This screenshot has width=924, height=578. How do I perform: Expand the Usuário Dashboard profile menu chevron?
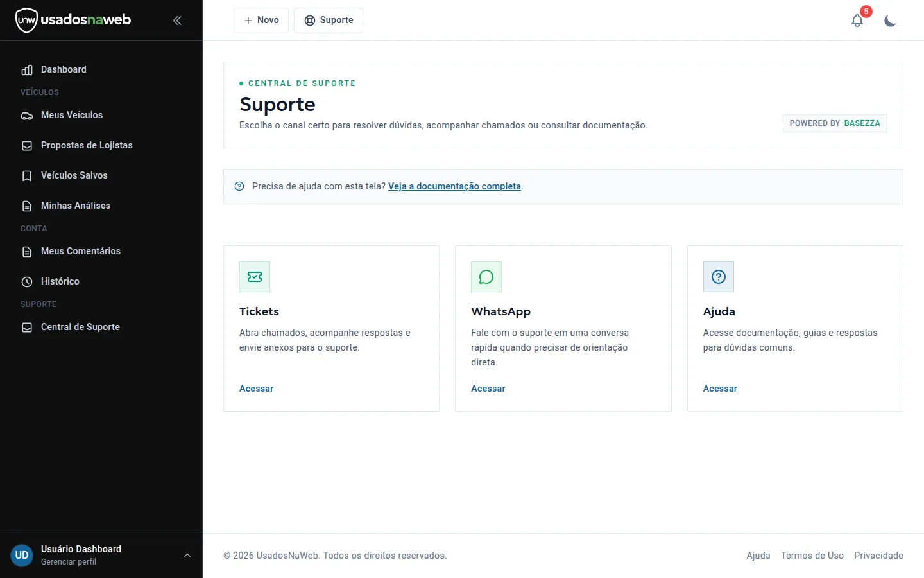coord(187,556)
